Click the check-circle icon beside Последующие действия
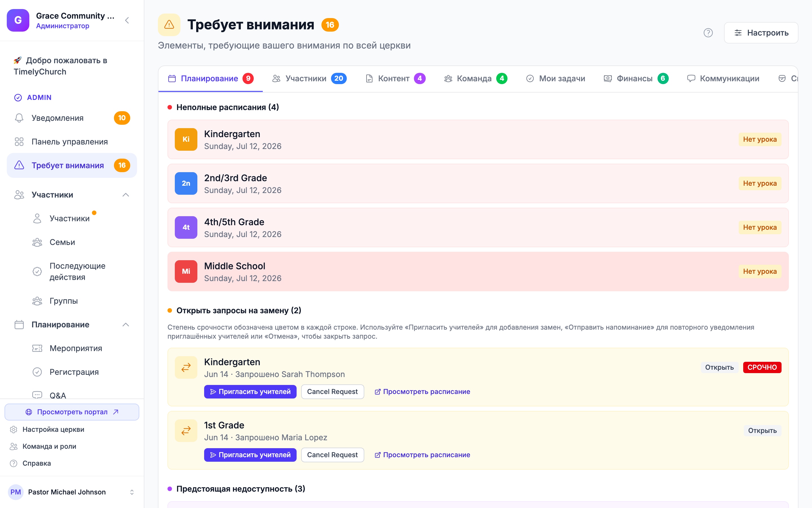Screen dimensions: 812x508 pos(37,271)
